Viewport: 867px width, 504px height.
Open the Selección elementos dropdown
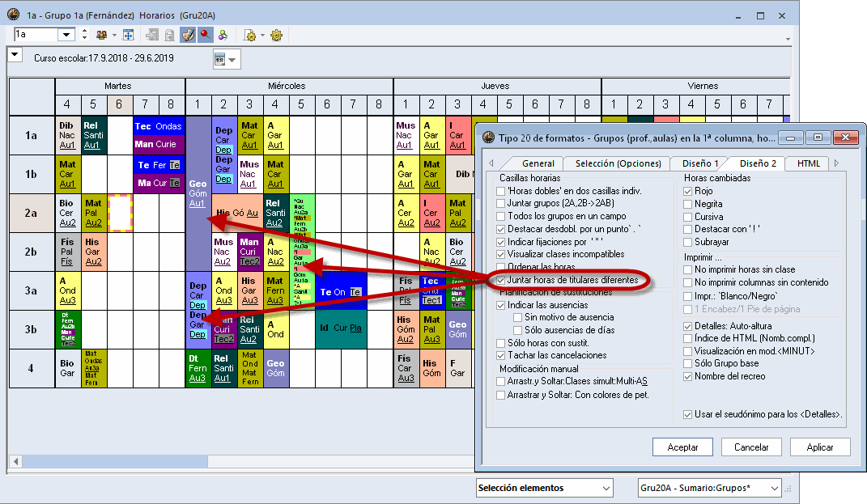(x=606, y=488)
